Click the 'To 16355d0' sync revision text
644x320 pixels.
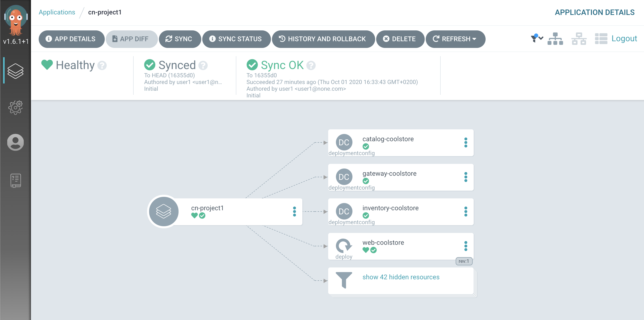coord(262,75)
